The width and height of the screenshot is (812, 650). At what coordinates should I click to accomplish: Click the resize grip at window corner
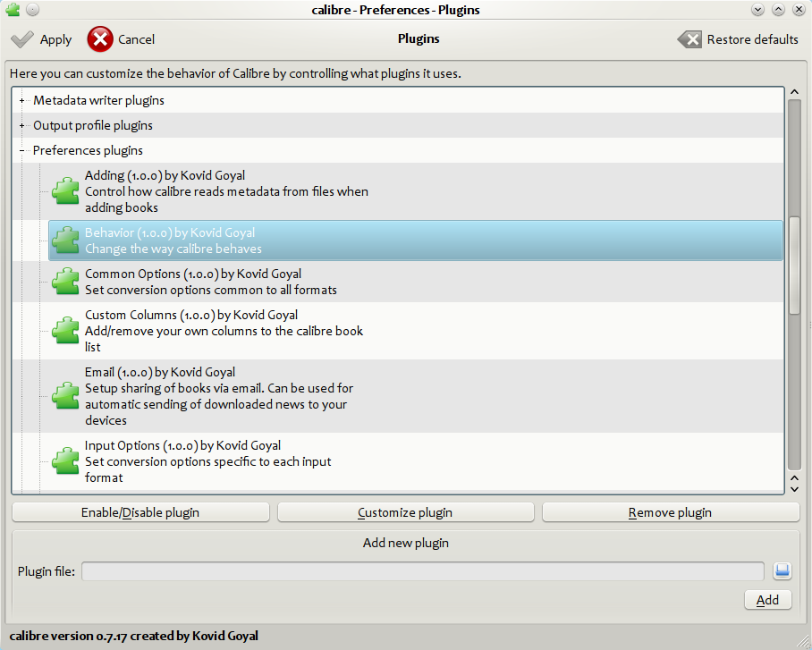[x=801, y=640]
